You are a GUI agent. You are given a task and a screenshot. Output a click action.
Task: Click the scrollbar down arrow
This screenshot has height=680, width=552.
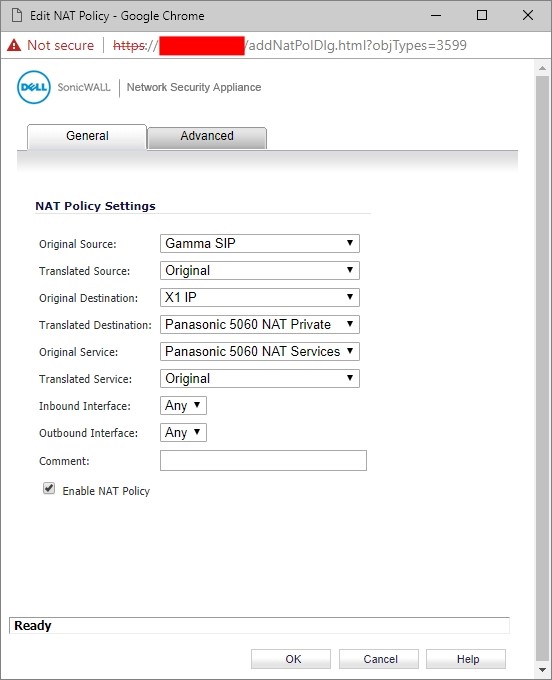(542, 670)
